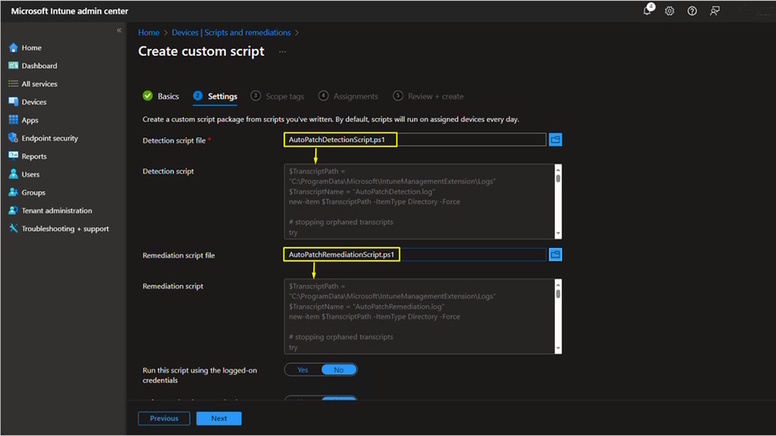This screenshot has width=776, height=436.
Task: Browse for the detection script file
Action: click(555, 140)
